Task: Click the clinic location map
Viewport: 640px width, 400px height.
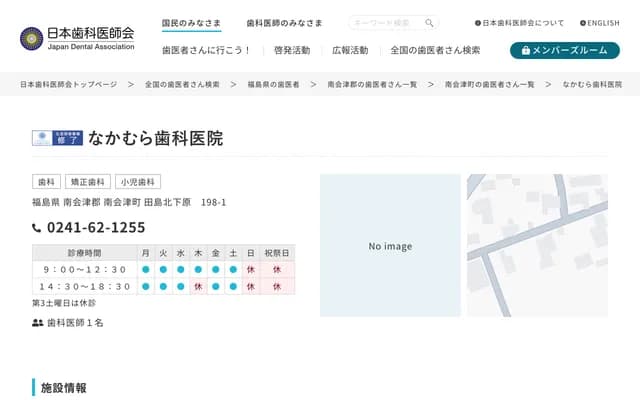Action: click(x=537, y=246)
